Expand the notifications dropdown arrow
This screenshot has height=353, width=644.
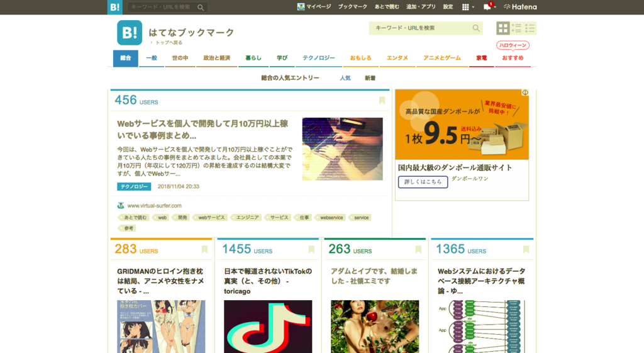pyautogui.click(x=495, y=8)
